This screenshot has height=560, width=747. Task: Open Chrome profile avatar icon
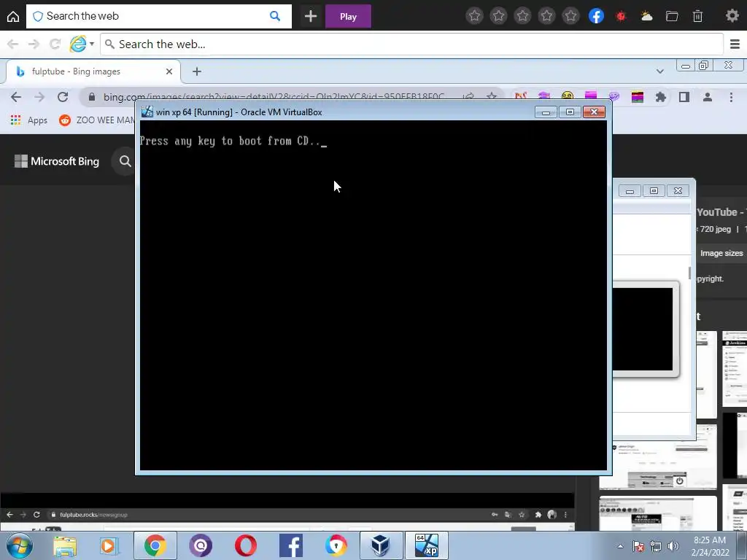(708, 97)
